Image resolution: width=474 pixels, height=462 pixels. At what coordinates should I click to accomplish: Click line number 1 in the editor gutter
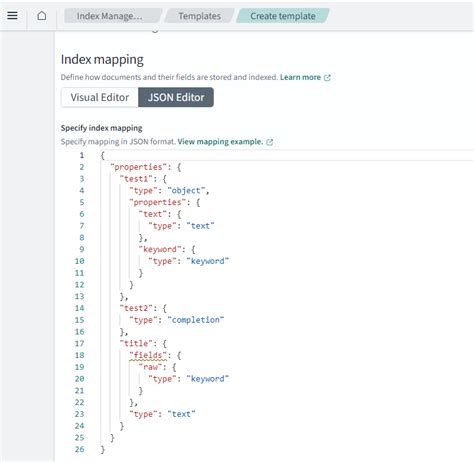(82, 155)
